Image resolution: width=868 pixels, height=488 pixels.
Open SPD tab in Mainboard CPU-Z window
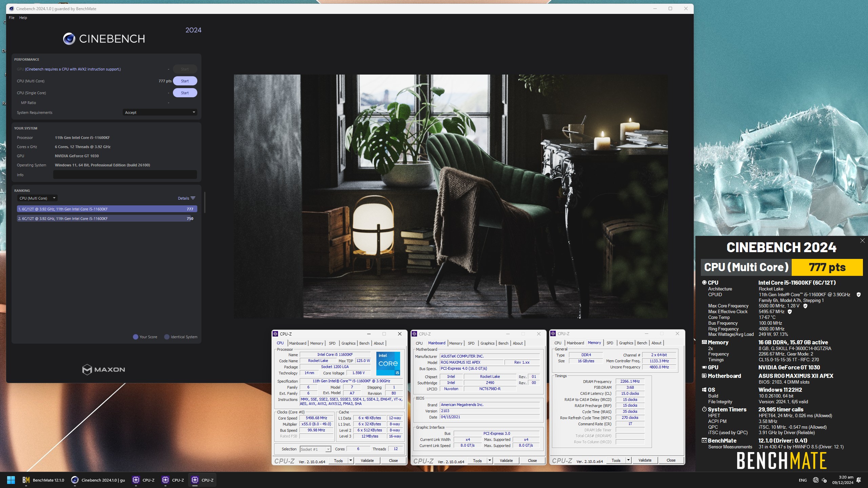click(x=471, y=343)
